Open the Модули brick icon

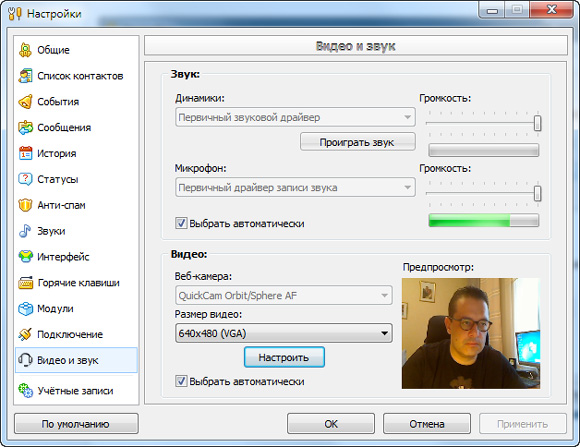click(x=25, y=309)
